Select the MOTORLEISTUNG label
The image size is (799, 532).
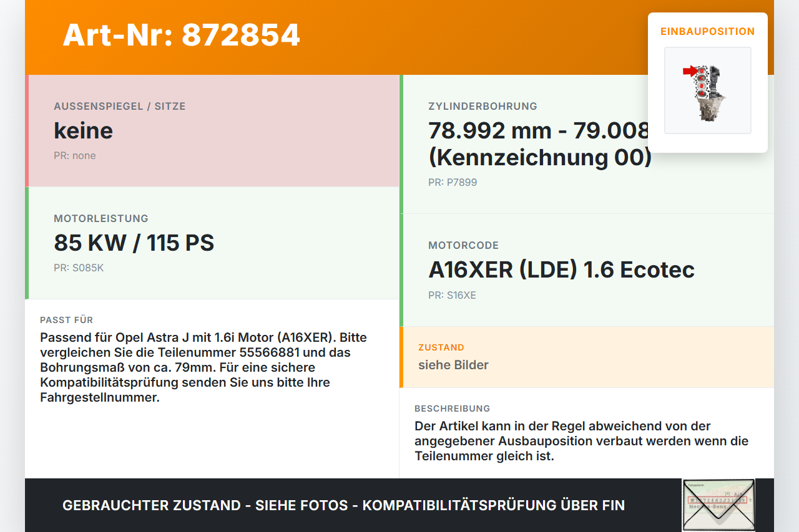(x=101, y=218)
